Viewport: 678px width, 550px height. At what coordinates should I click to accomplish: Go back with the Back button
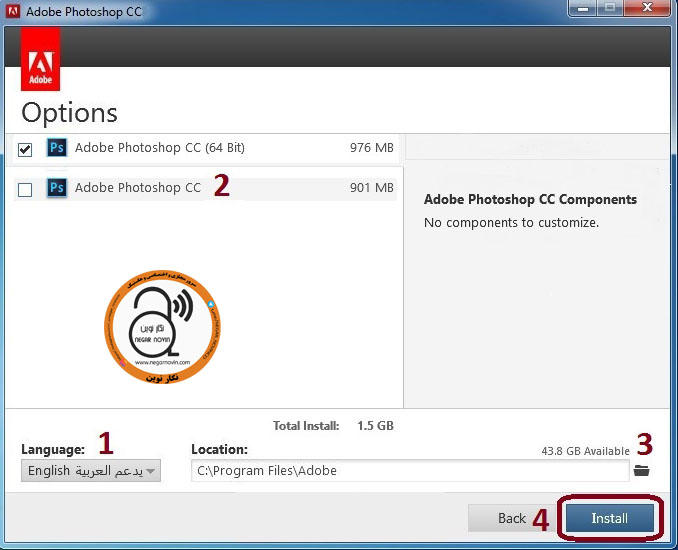point(512,518)
